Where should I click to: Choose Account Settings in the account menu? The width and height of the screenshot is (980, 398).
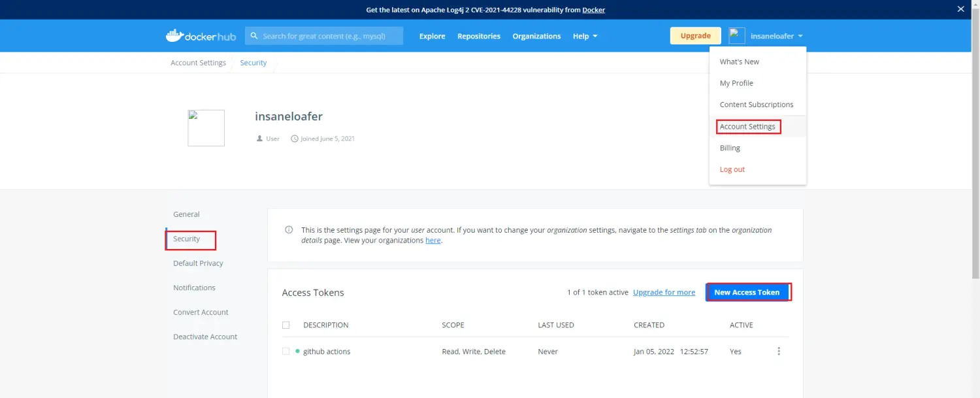click(x=758, y=126)
